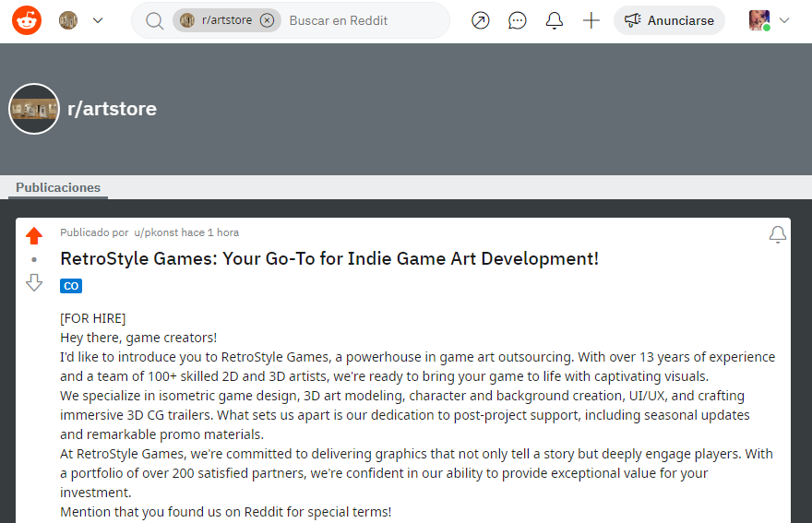Click the community avatar in the header bar
812x523 pixels.
[68, 20]
